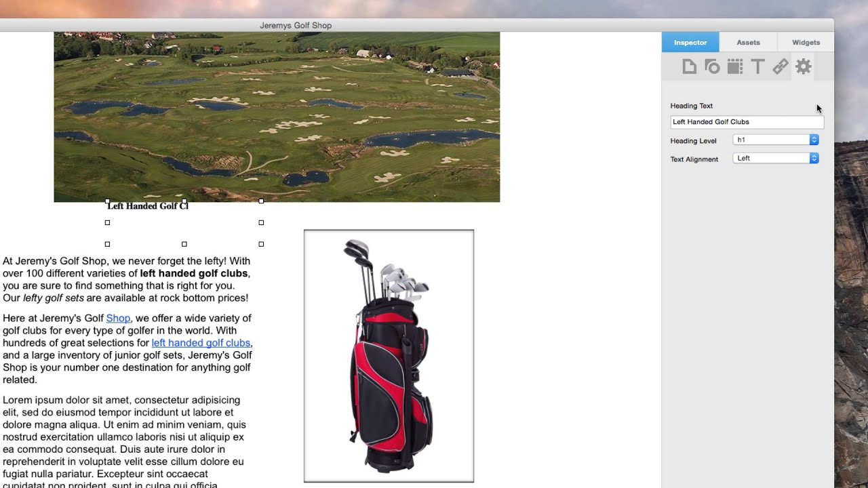Open the Text inspector T icon

pos(758,66)
